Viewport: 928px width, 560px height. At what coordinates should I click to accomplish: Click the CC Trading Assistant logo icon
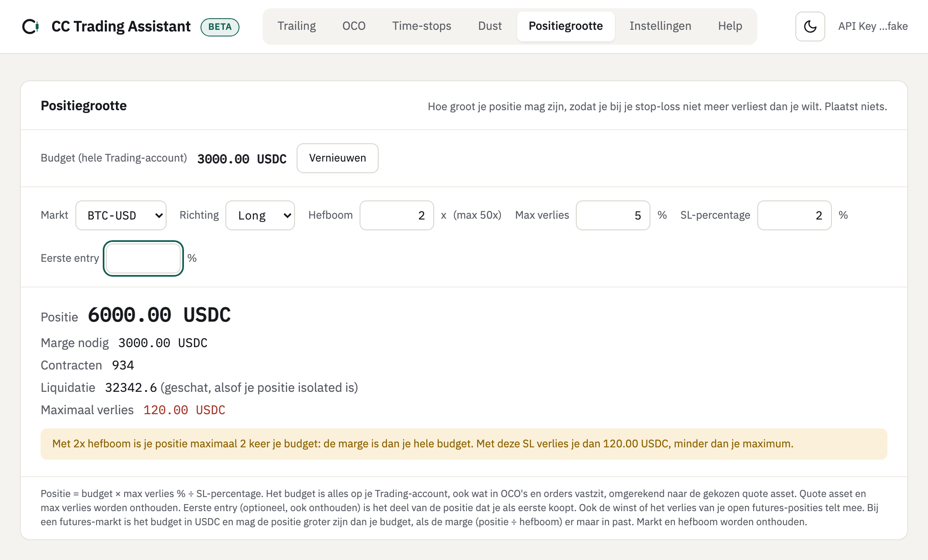pos(31,27)
